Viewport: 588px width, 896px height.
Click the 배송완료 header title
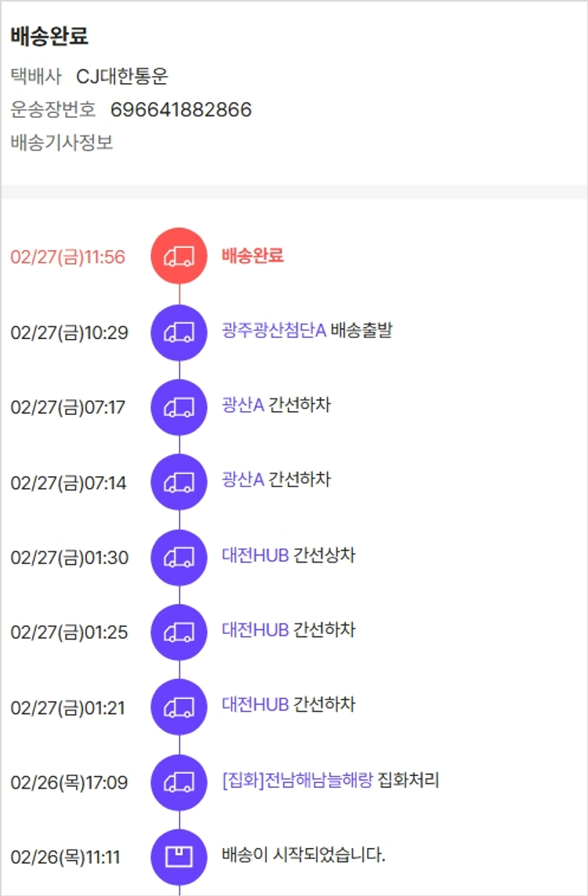(49, 36)
